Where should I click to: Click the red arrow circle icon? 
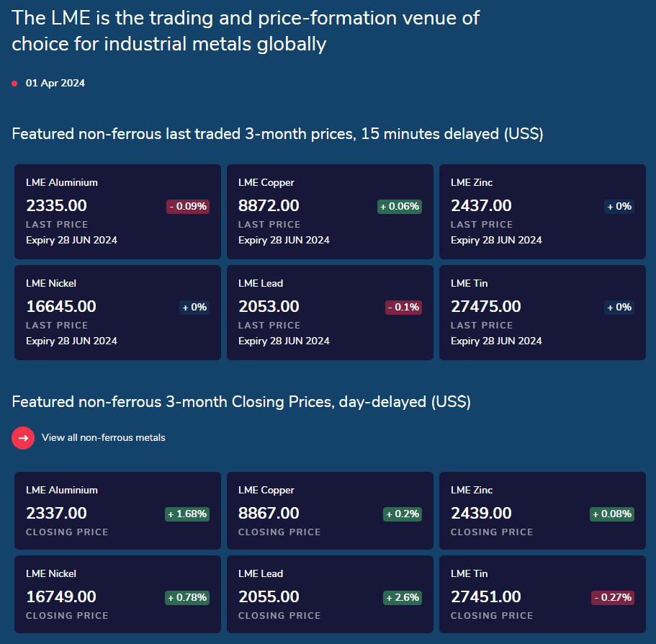click(23, 438)
